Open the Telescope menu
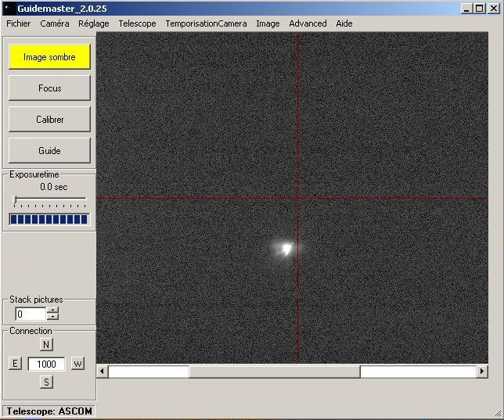The width and height of the screenshot is (504, 420). [x=137, y=23]
